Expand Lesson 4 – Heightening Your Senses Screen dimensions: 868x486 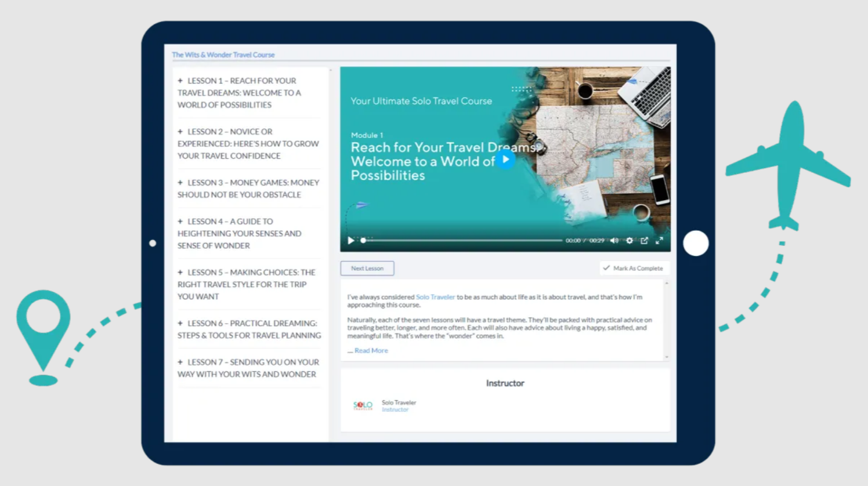point(239,234)
